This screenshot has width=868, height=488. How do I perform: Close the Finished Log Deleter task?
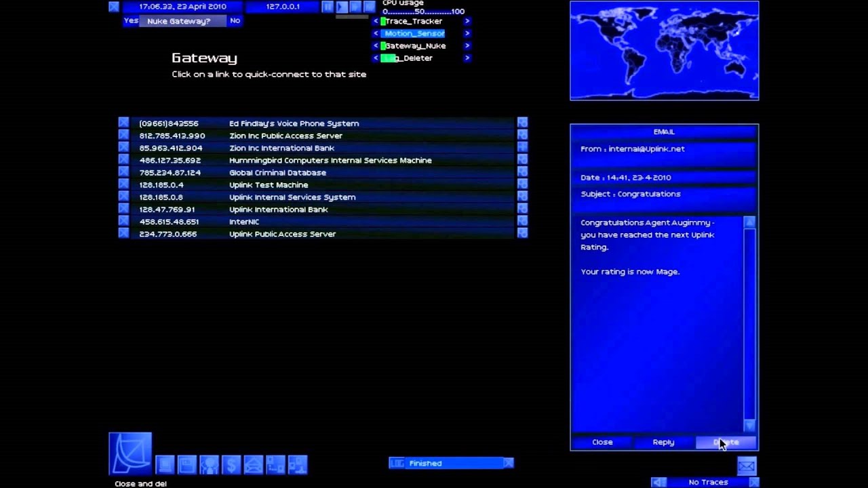(509, 463)
